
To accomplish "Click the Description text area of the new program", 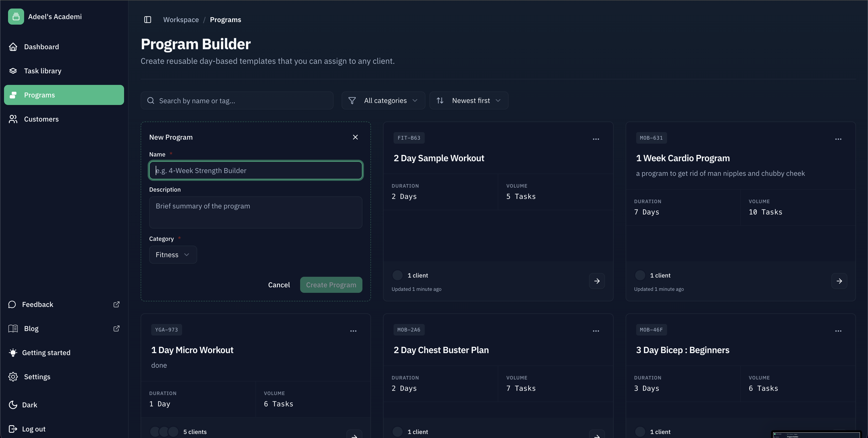I will pyautogui.click(x=255, y=212).
